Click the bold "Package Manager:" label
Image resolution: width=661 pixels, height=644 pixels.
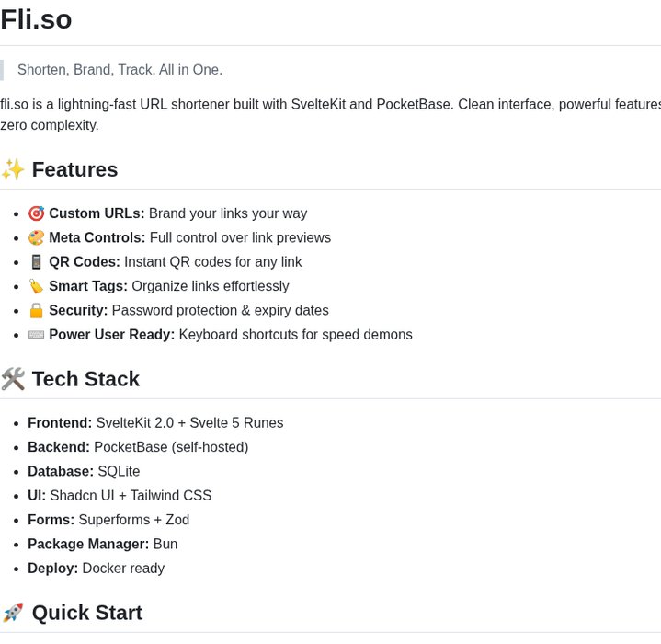tap(88, 544)
